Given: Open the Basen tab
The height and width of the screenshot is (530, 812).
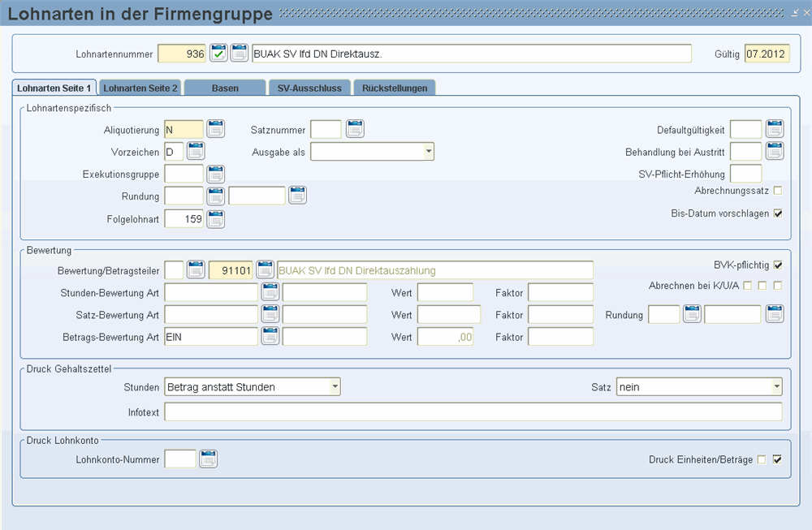Looking at the screenshot, I should (225, 88).
